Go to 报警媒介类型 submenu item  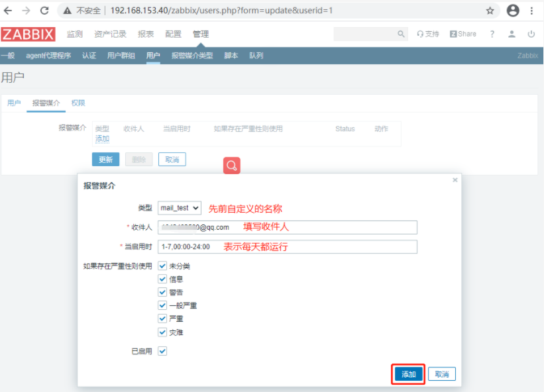click(x=192, y=56)
